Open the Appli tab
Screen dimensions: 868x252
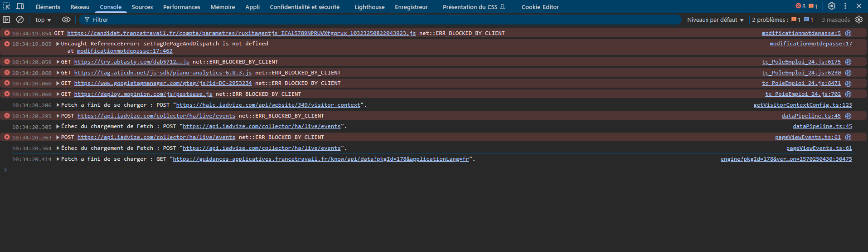coord(252,7)
